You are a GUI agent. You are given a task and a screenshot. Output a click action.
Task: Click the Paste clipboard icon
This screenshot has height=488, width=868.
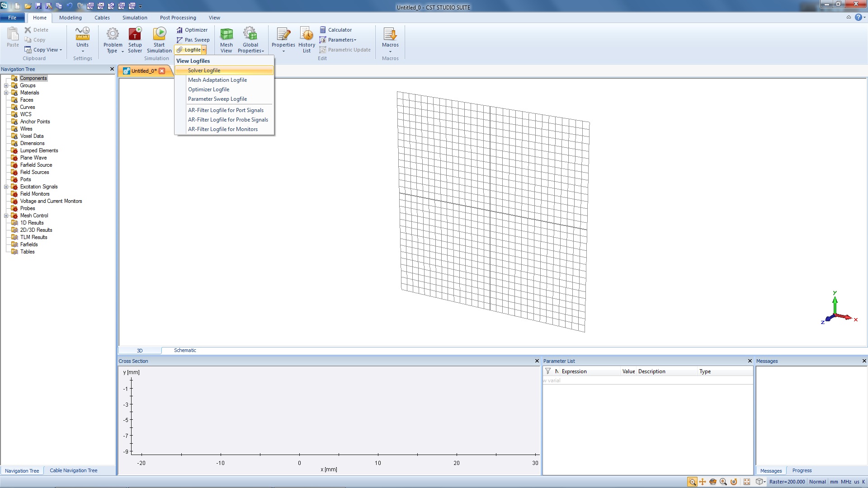(13, 33)
